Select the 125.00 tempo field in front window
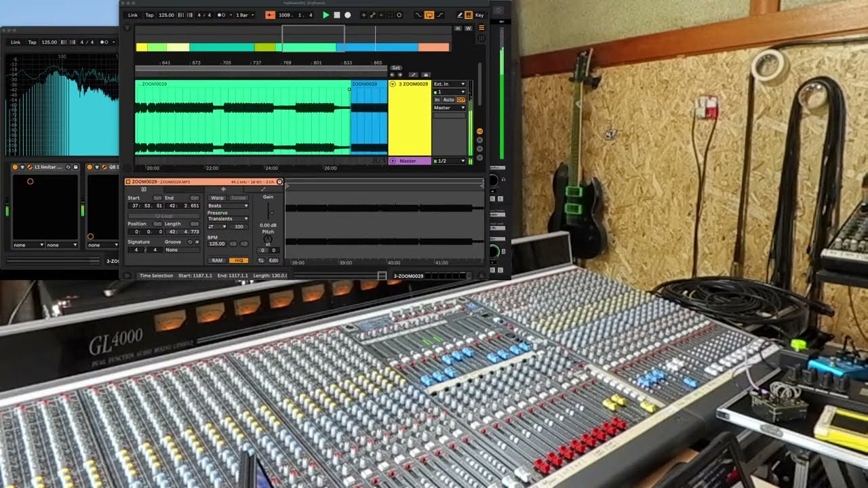This screenshot has width=868, height=488. pyautogui.click(x=166, y=15)
